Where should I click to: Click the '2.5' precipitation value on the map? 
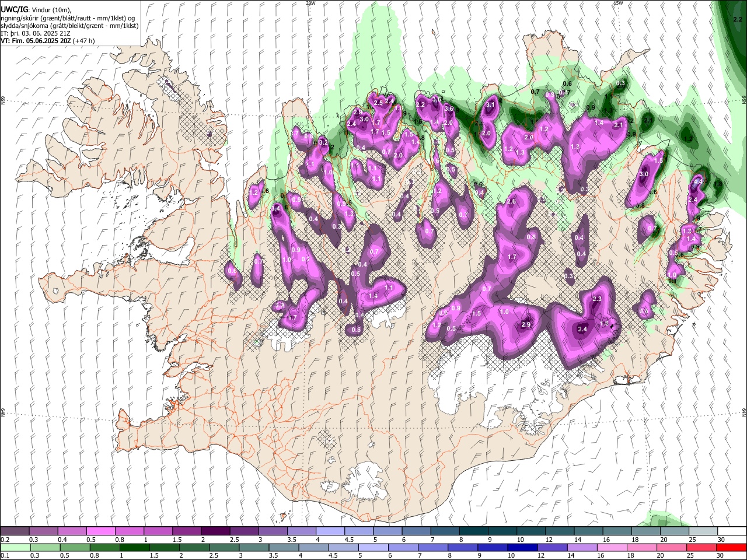(378, 103)
